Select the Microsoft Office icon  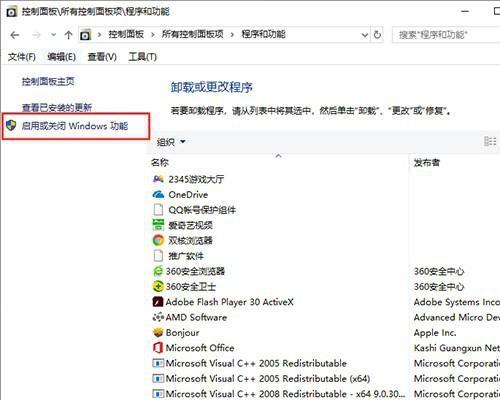pos(158,348)
